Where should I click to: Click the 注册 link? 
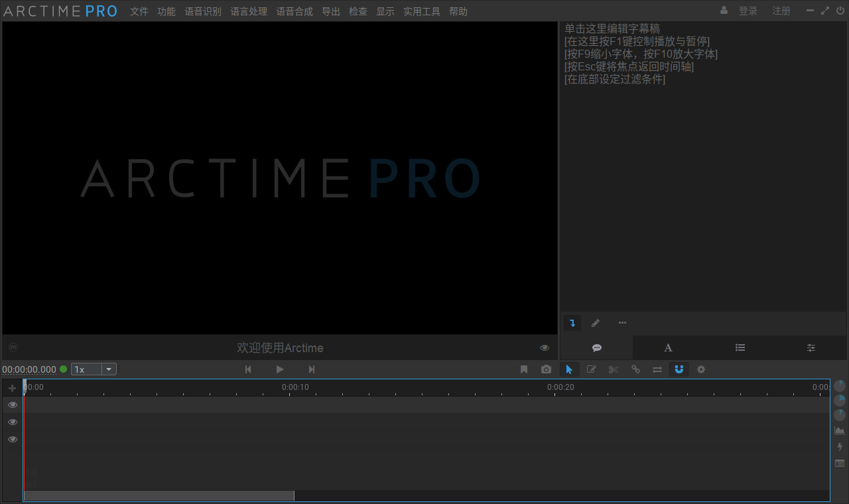click(x=781, y=11)
